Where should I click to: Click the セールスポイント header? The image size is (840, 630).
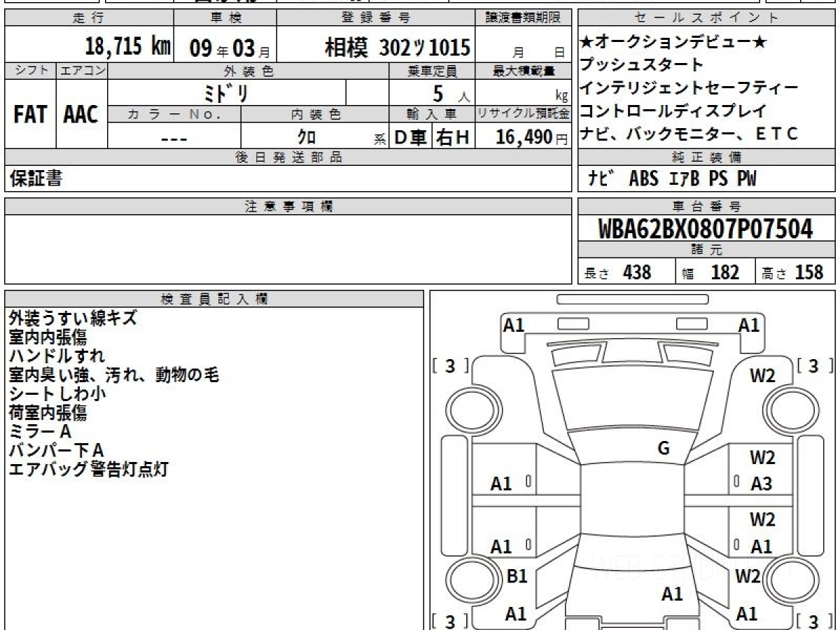click(x=706, y=17)
